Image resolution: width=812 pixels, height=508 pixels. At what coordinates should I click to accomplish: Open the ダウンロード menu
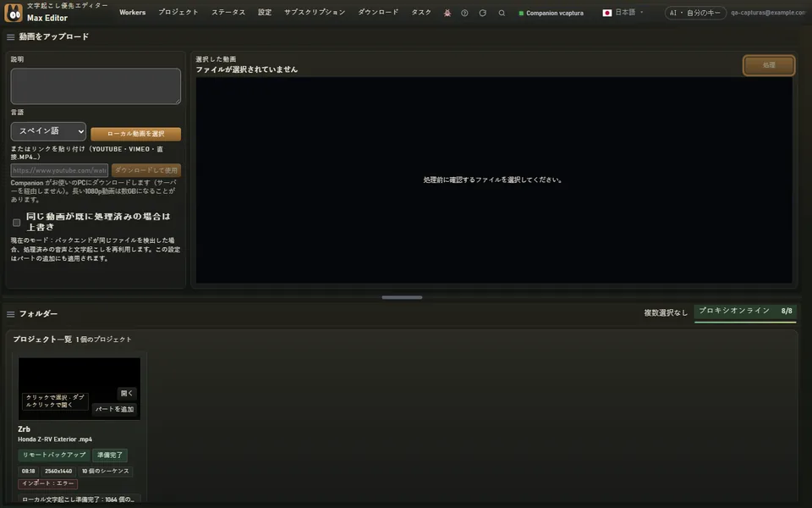click(378, 13)
